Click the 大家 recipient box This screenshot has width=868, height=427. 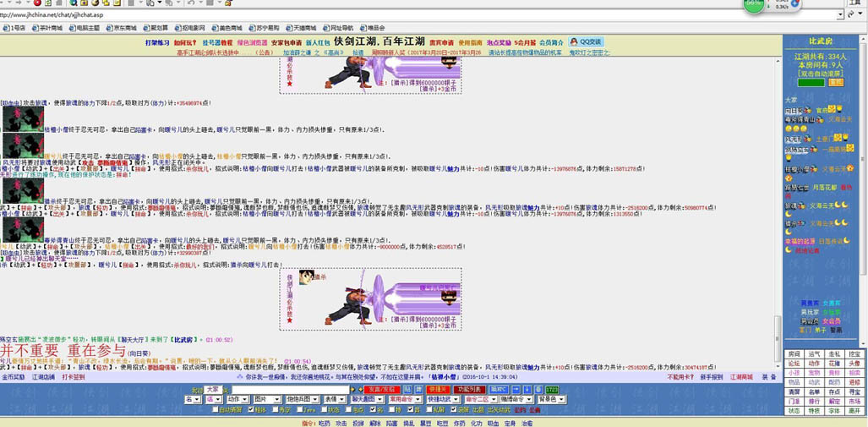213,389
